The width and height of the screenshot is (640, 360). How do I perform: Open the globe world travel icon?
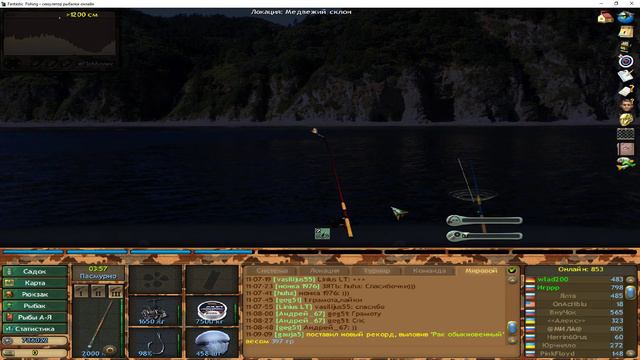pos(625,18)
